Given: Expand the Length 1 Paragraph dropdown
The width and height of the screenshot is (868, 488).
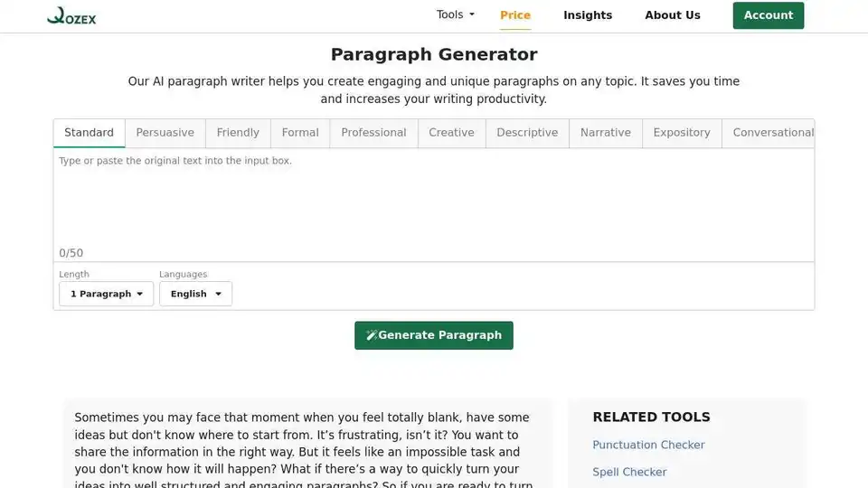Looking at the screenshot, I should point(107,294).
